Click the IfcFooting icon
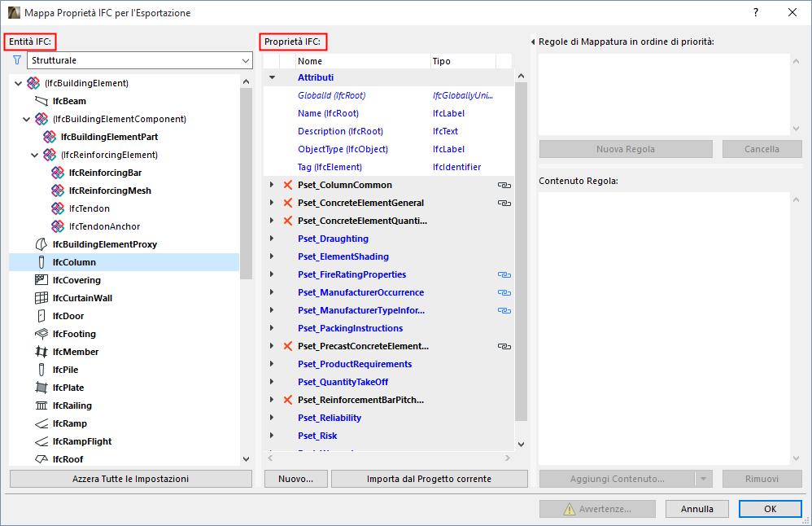 [x=41, y=334]
